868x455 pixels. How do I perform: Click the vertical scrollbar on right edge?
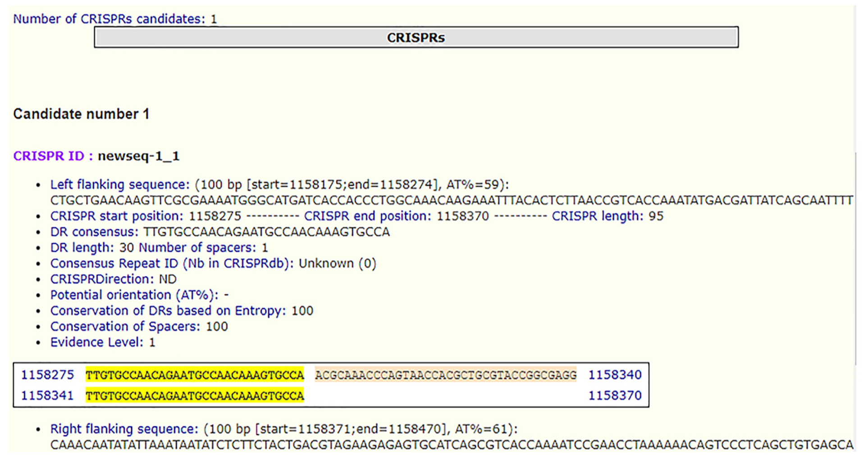tap(855, 257)
